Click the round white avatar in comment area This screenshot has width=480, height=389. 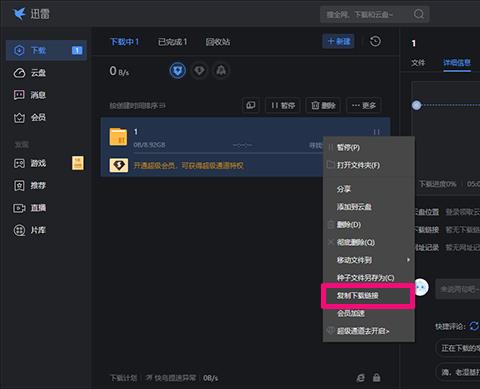421,287
